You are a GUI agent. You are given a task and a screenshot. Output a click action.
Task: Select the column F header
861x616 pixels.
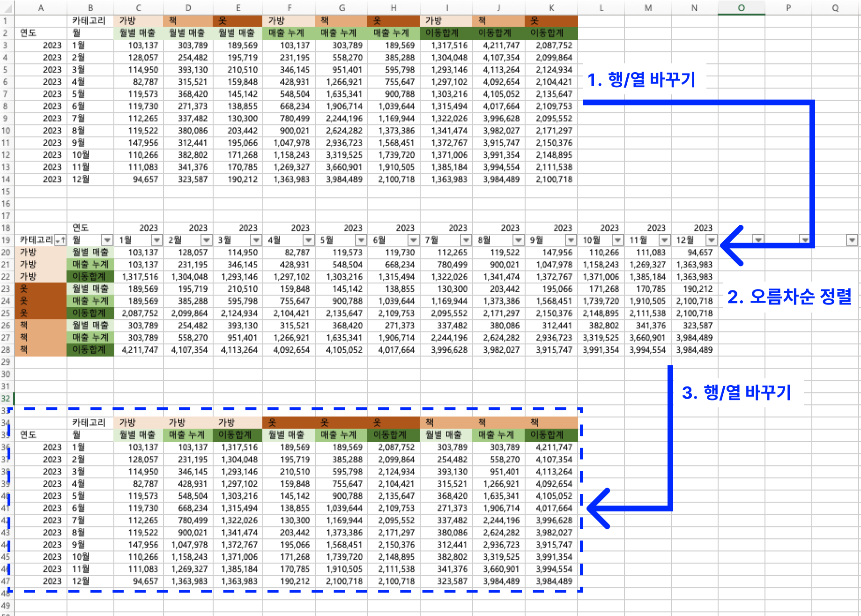click(289, 7)
